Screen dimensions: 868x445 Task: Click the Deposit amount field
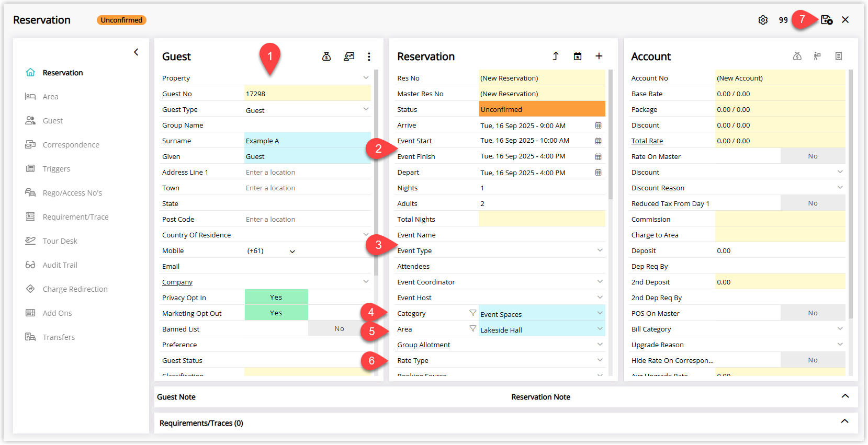(780, 250)
